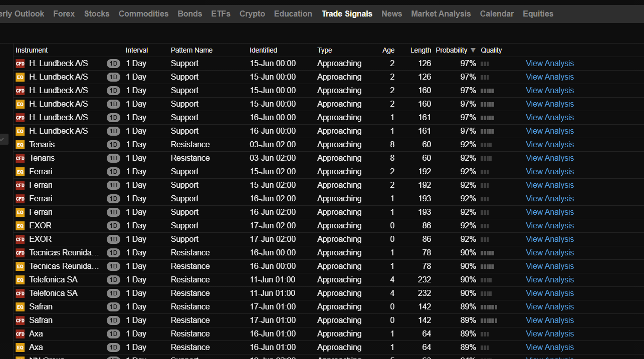The height and width of the screenshot is (359, 644).
Task: Click the CFD icon beside Tecnicas Reunidas
Action: pos(20,253)
